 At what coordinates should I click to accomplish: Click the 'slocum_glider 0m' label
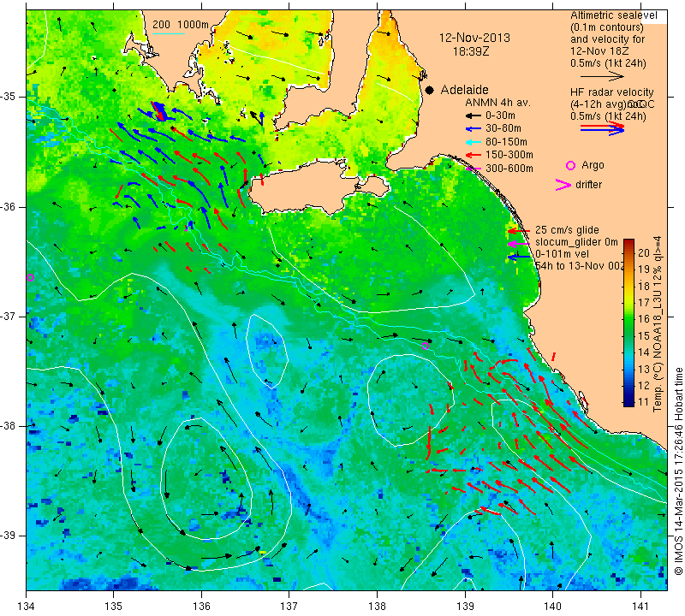pos(576,242)
